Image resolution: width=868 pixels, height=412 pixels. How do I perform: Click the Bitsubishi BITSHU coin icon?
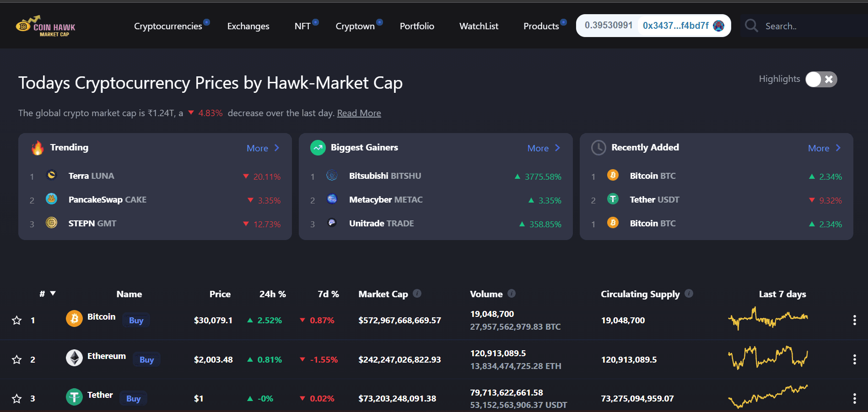click(x=332, y=175)
